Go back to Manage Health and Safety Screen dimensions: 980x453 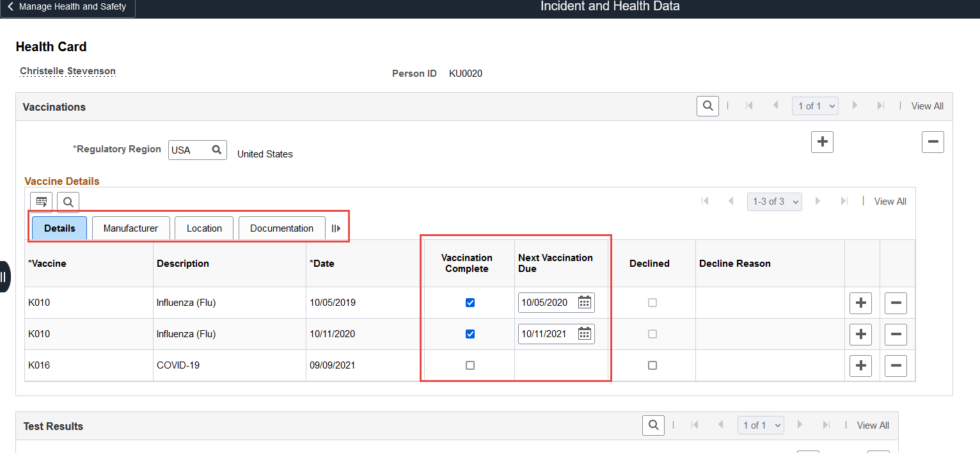click(67, 8)
